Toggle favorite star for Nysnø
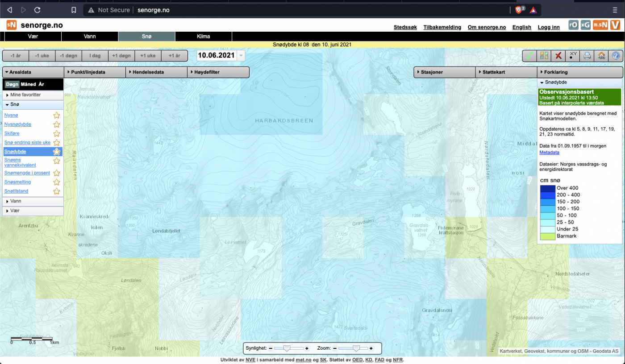The image size is (625, 364). 57,116
